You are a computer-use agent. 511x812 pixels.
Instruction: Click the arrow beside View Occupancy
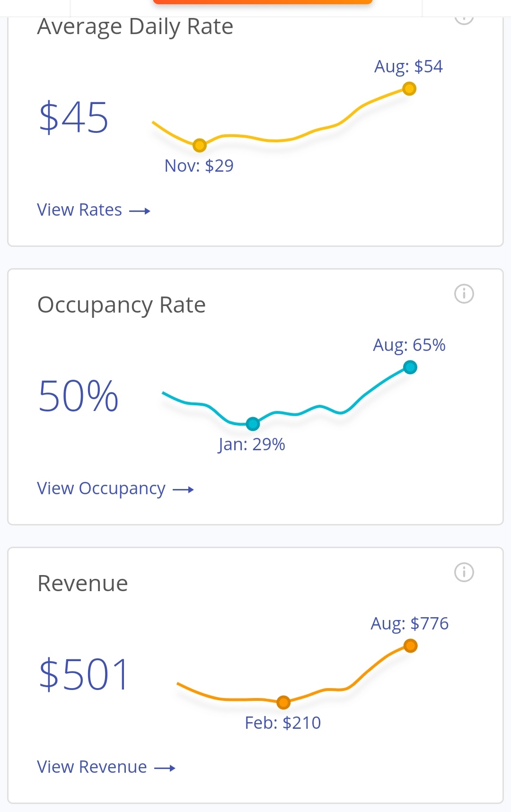[x=183, y=489]
